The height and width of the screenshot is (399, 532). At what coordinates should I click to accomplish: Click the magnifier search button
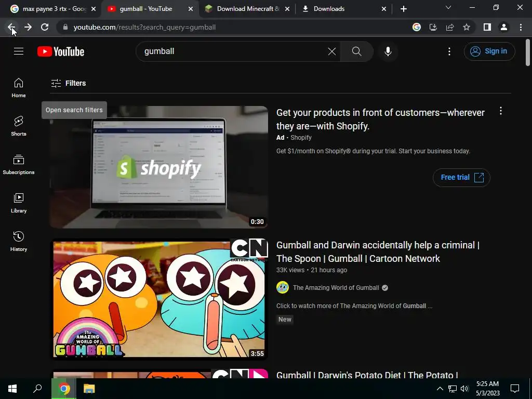[x=356, y=51]
